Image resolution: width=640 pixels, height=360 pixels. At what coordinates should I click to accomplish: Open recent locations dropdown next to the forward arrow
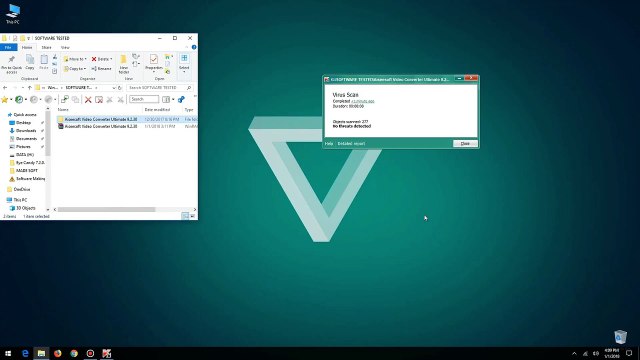22,88
